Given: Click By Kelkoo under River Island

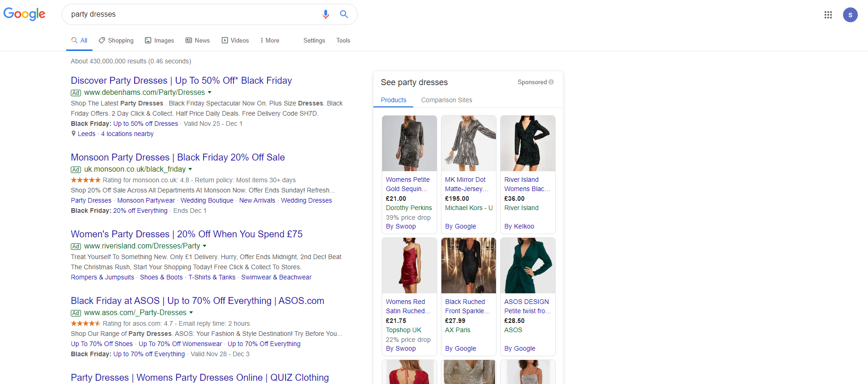Looking at the screenshot, I should [519, 226].
